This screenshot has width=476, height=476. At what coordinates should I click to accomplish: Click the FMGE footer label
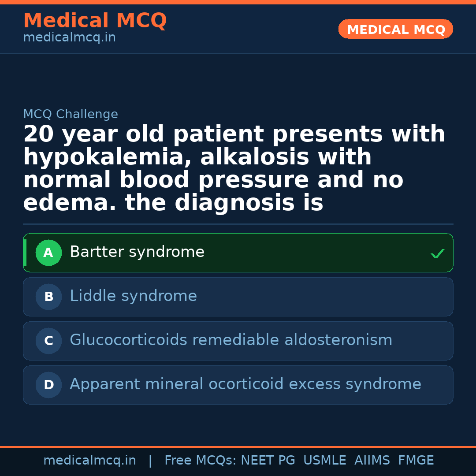pyautogui.click(x=416, y=461)
